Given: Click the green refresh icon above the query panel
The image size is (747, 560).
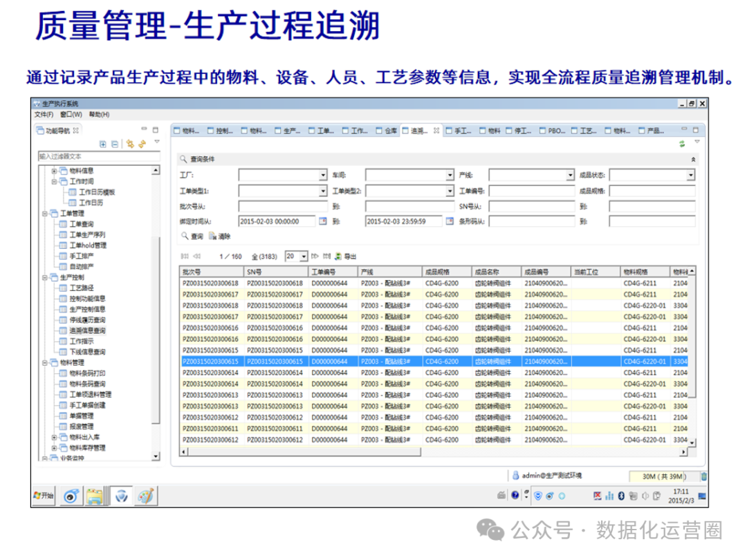Looking at the screenshot, I should [682, 143].
